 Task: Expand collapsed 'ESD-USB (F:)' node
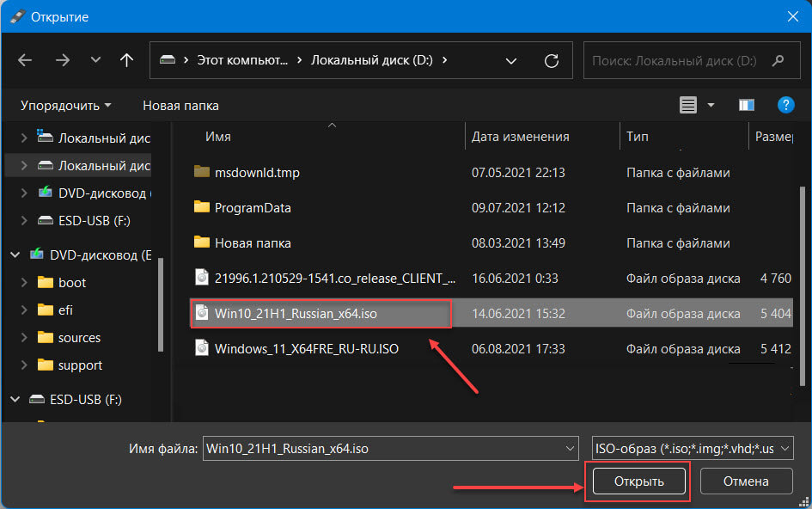pyautogui.click(x=24, y=220)
